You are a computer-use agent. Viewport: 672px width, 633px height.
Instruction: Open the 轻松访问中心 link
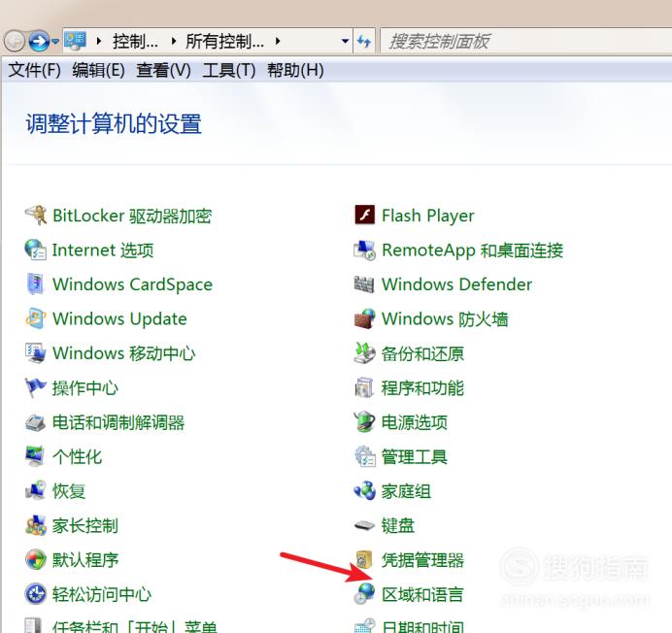(x=102, y=594)
